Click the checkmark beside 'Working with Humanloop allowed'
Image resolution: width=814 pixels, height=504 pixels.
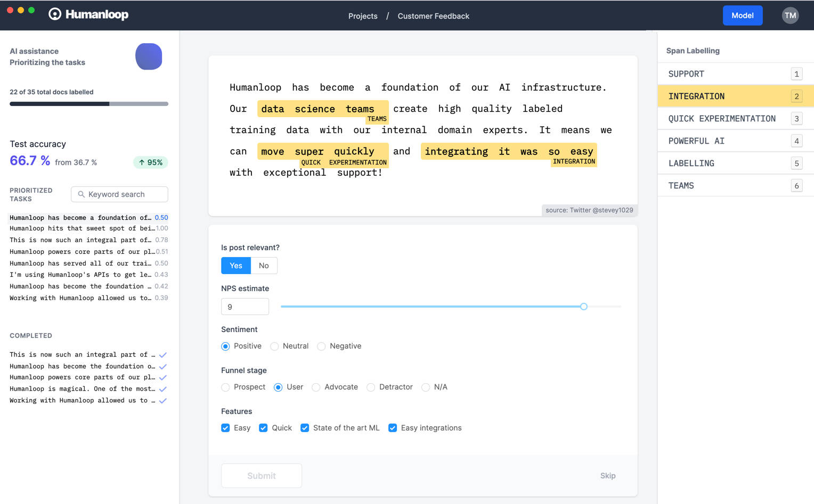[163, 400]
